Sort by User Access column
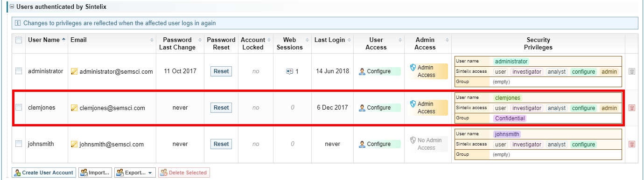The image size is (644, 180). (378, 43)
